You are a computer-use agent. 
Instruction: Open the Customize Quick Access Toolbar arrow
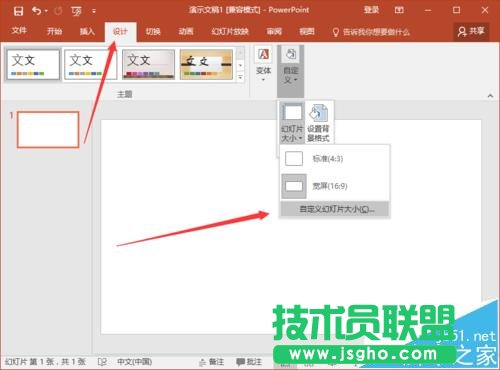(94, 11)
